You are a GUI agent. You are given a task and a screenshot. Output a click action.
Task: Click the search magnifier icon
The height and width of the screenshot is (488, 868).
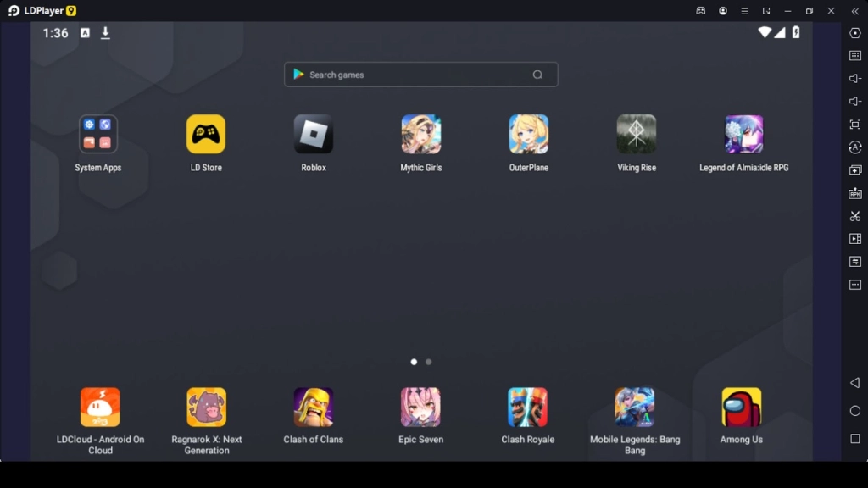click(537, 75)
